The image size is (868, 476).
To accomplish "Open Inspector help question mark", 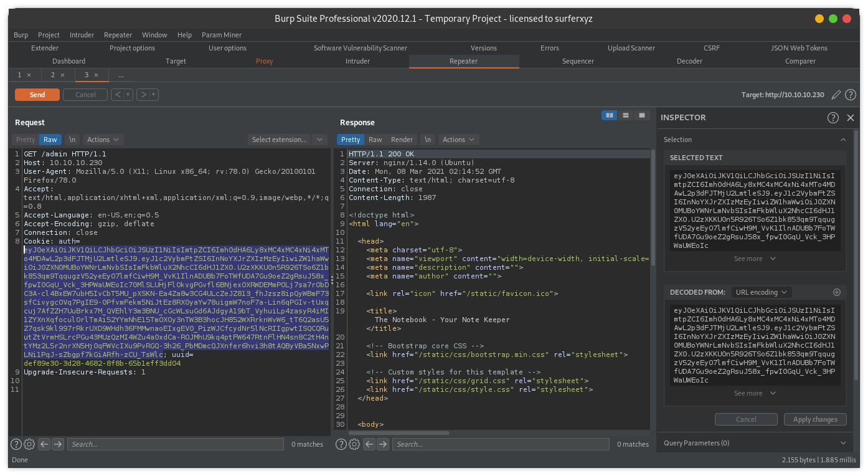I will click(x=833, y=117).
